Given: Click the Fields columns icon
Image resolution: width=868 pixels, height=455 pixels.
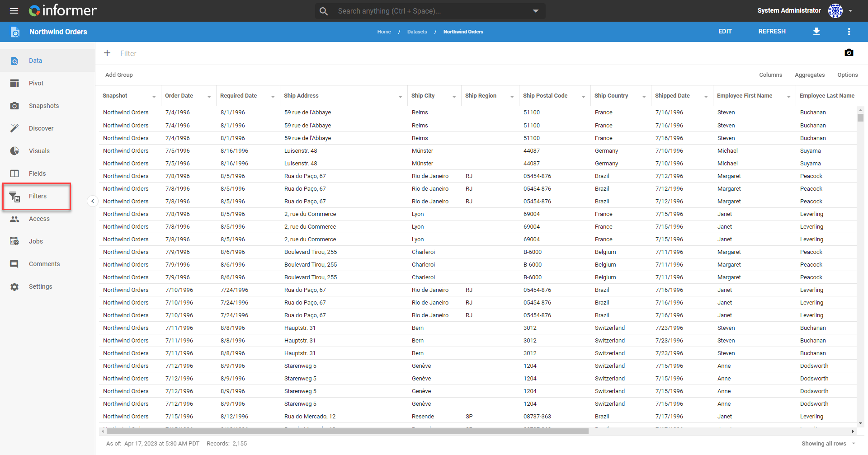Looking at the screenshot, I should click(14, 174).
